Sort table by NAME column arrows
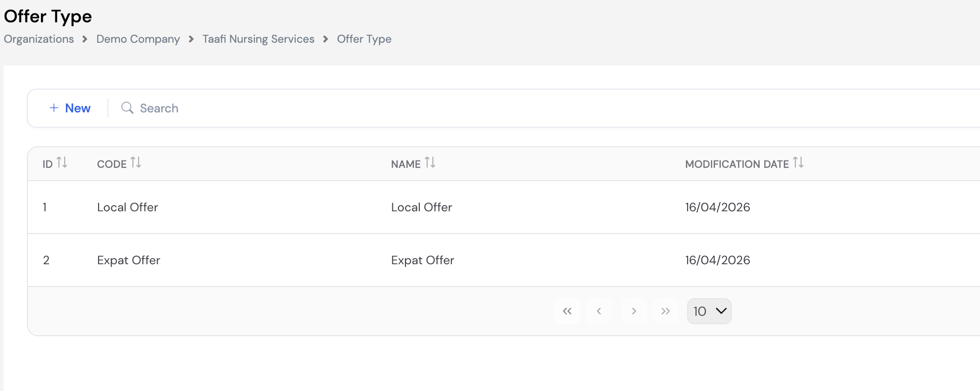The width and height of the screenshot is (980, 391). point(430,163)
